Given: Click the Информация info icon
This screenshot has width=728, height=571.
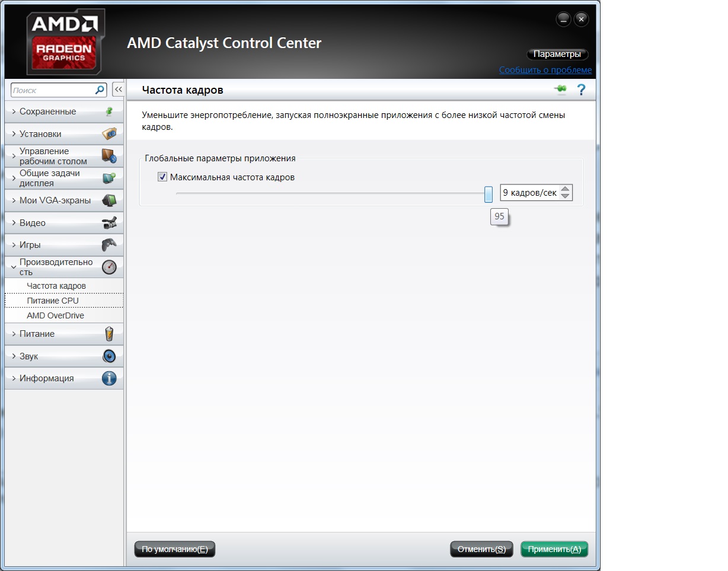Looking at the screenshot, I should click(x=109, y=378).
